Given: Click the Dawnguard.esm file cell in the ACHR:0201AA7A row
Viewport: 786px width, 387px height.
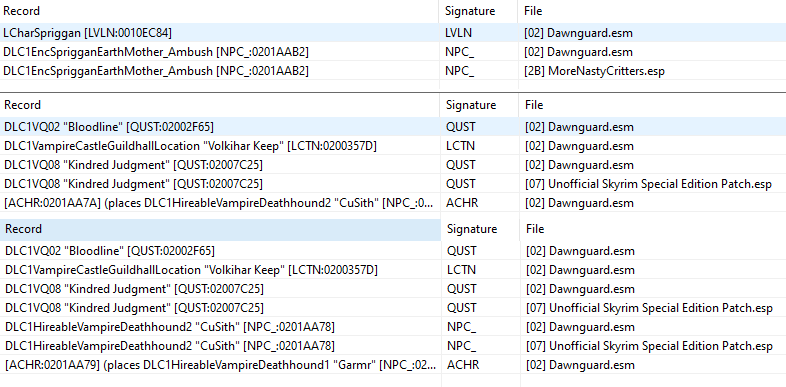Looking at the screenshot, I should coord(579,203).
